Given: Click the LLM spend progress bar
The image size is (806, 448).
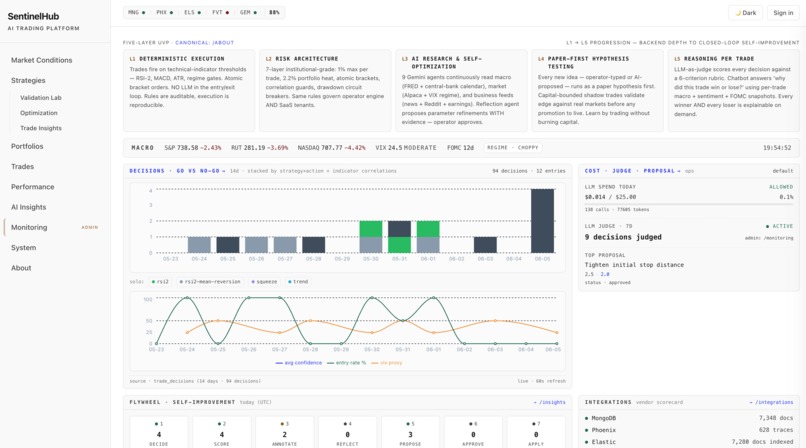Looking at the screenshot, I should click(x=689, y=204).
